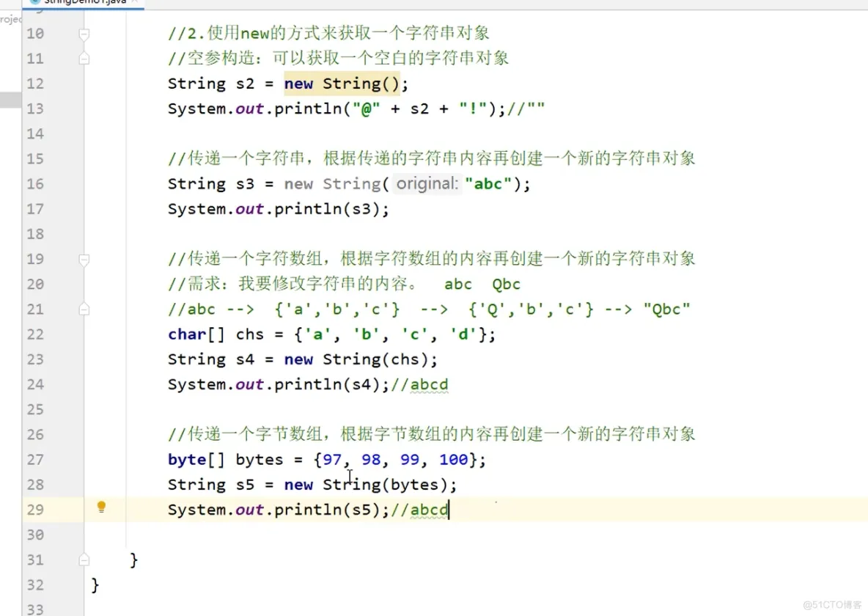Collapse the code fold marker beside line 10
868x616 pixels.
(84, 33)
